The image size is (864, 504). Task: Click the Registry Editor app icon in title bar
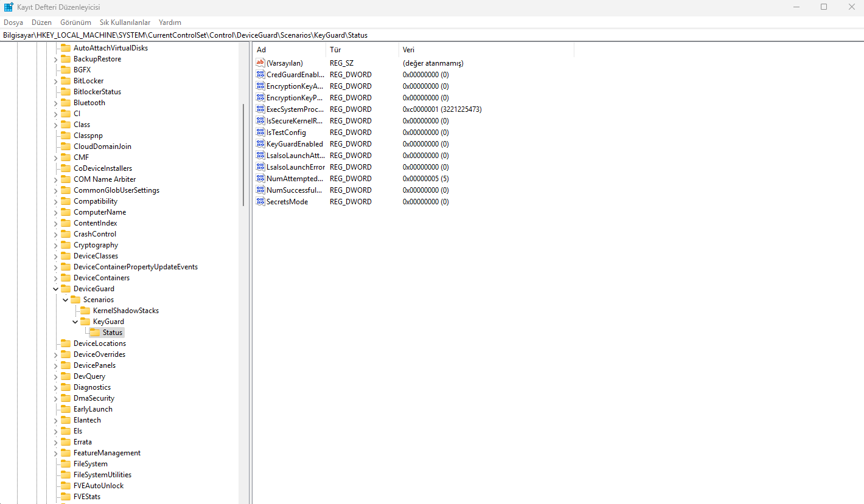click(9, 7)
